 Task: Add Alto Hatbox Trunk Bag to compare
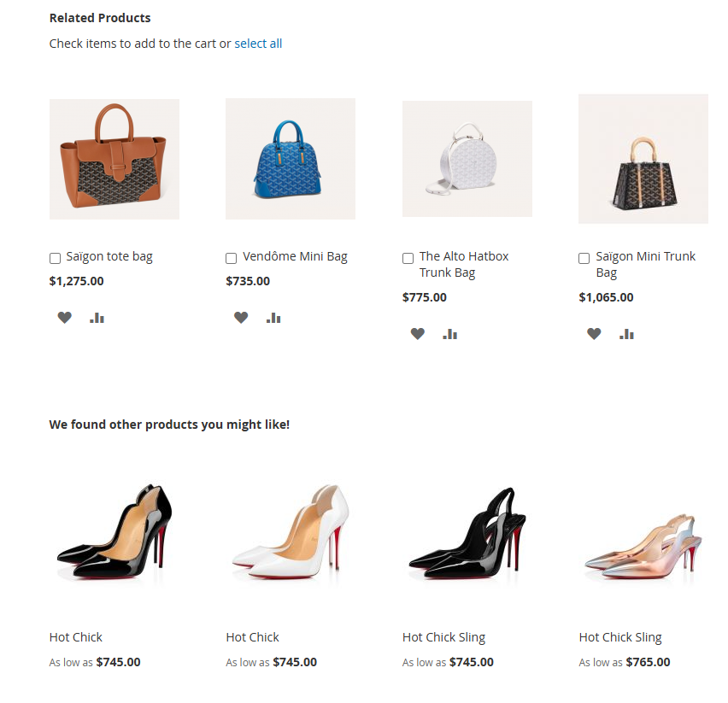pos(449,334)
